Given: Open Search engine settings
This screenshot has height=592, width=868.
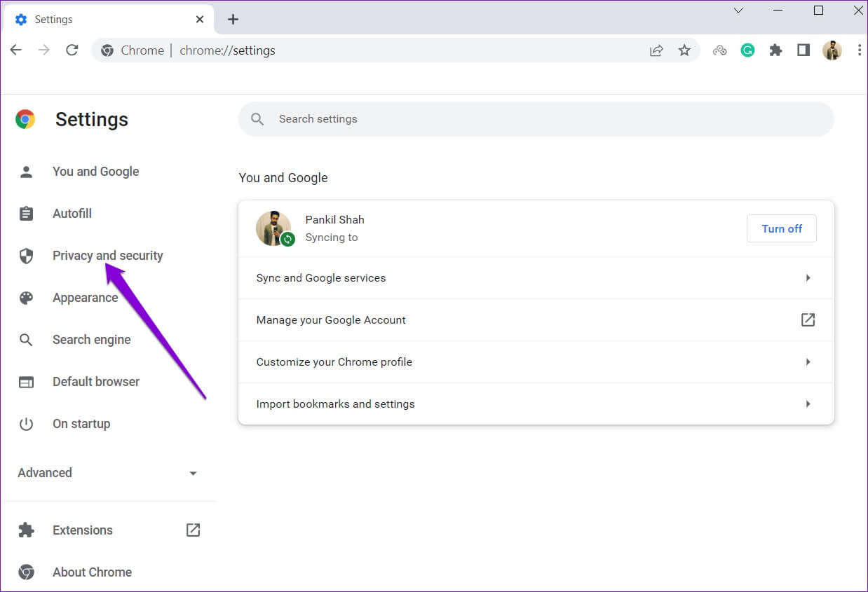Looking at the screenshot, I should point(91,340).
